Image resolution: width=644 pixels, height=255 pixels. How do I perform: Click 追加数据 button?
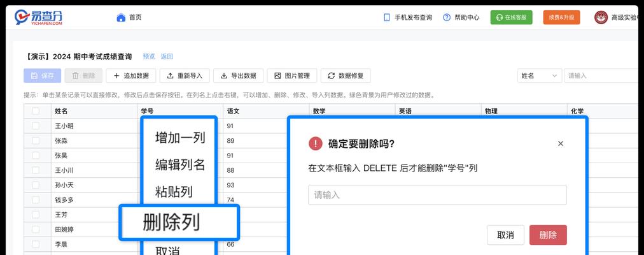pyautogui.click(x=131, y=76)
